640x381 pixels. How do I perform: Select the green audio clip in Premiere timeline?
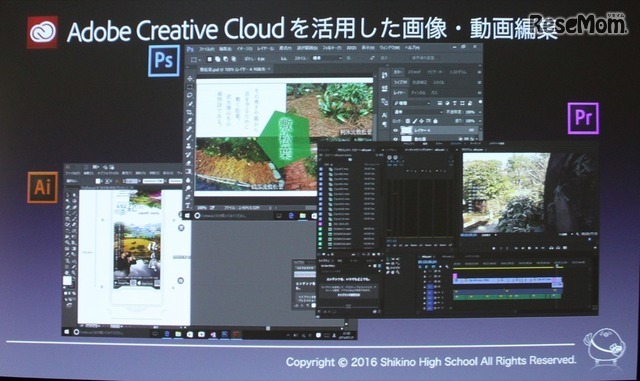(x=507, y=296)
